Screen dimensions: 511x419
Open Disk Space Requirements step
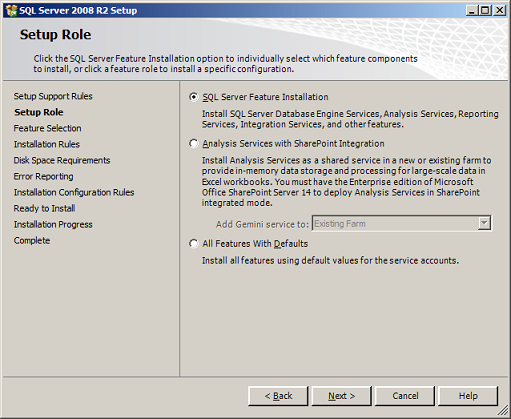pos(62,160)
